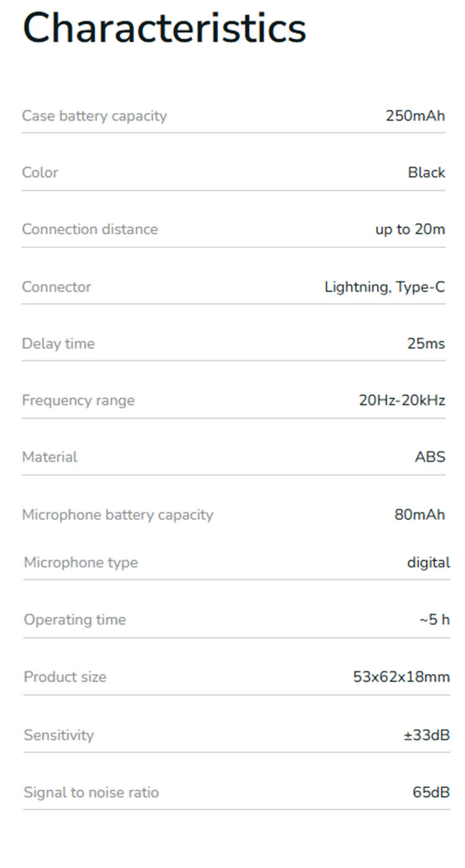465x868 pixels.
Task: Select the up to 20m value
Action: pos(410,229)
